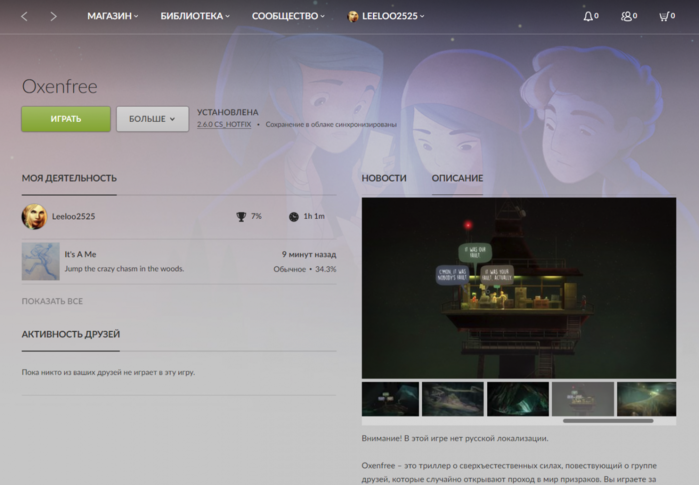This screenshot has width=699, height=485.
Task: Open notifications bell icon
Action: (x=588, y=16)
